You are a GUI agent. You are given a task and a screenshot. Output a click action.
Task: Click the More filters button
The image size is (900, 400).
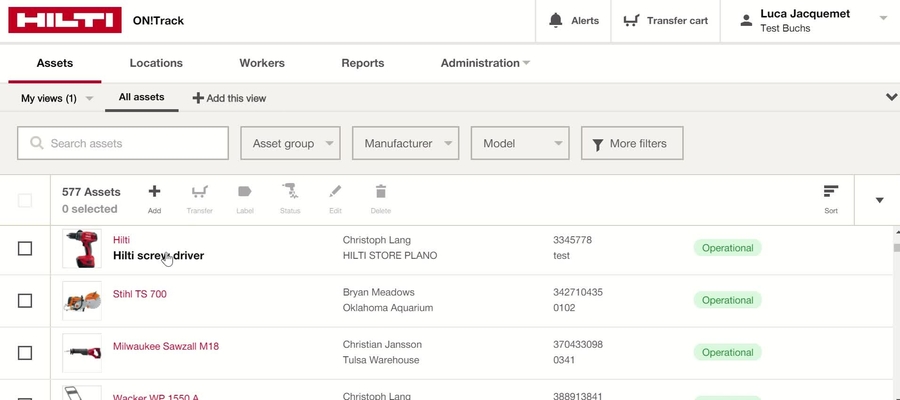(x=632, y=143)
